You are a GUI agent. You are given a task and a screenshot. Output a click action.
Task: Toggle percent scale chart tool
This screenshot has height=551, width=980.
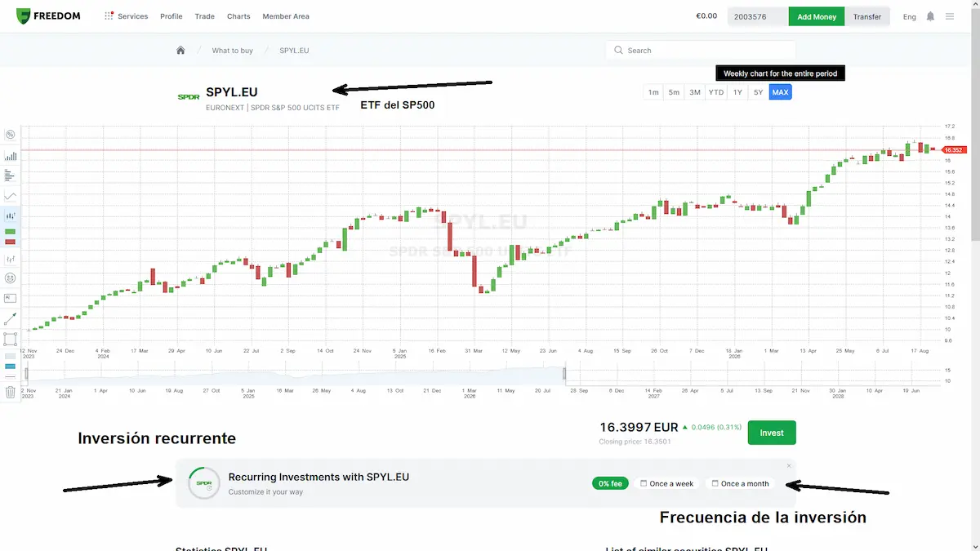11,135
